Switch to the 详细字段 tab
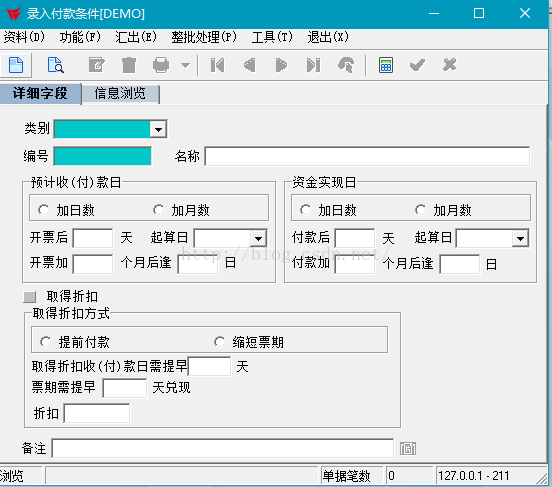 coord(40,93)
